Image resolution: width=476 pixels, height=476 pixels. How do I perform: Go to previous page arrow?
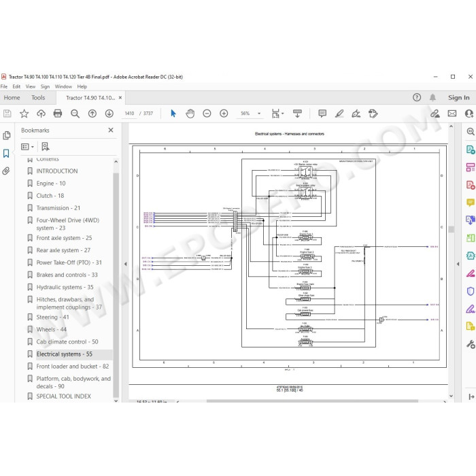92,114
